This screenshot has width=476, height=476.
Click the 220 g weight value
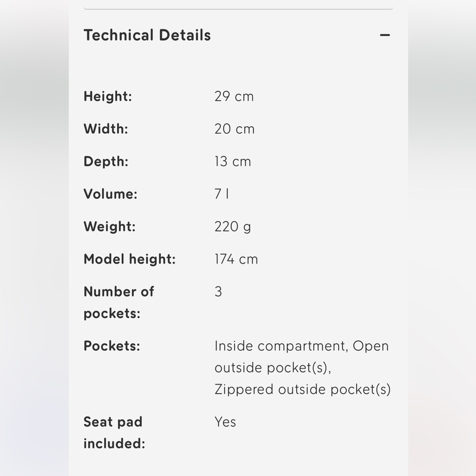point(233,227)
